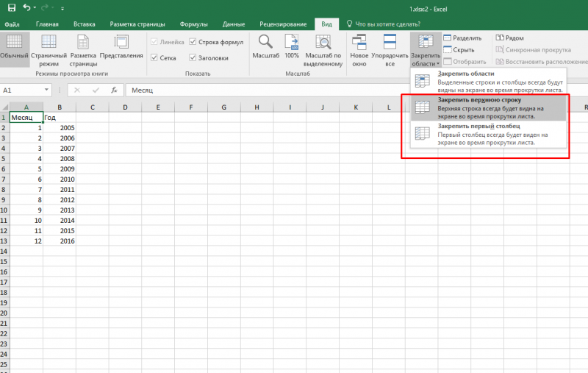Switch to the Главная tab
Viewport: 588px width, 373px height.
tap(47, 24)
